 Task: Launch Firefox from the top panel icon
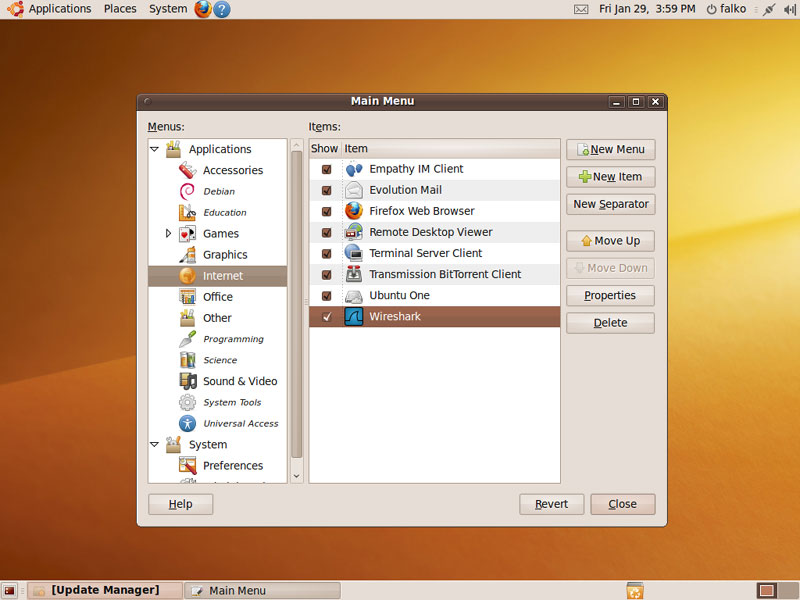coord(203,9)
